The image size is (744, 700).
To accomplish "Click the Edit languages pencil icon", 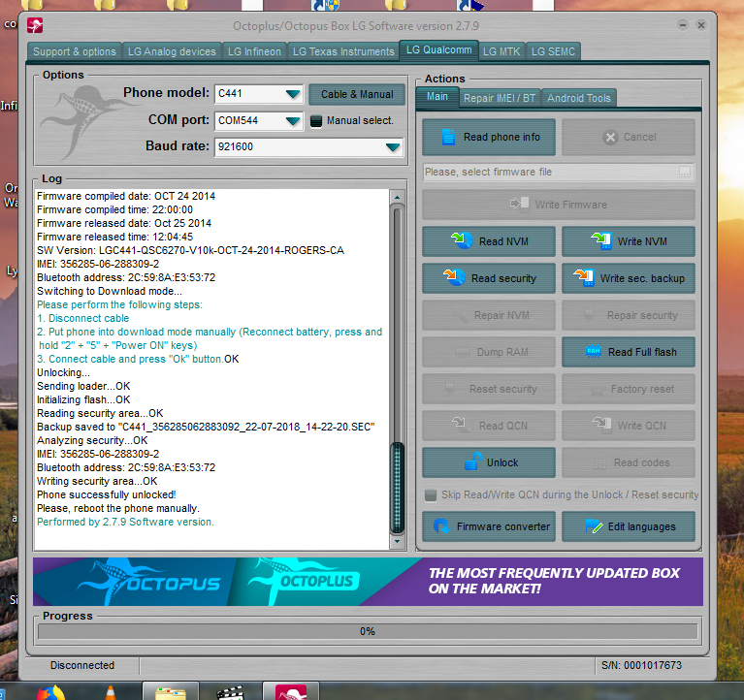I will 594,525.
